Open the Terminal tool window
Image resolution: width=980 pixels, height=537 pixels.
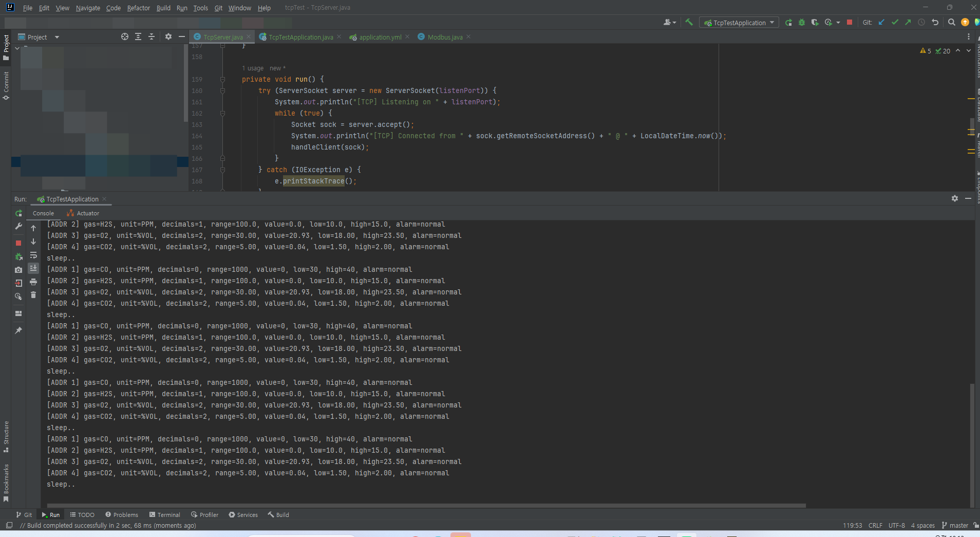coord(164,514)
